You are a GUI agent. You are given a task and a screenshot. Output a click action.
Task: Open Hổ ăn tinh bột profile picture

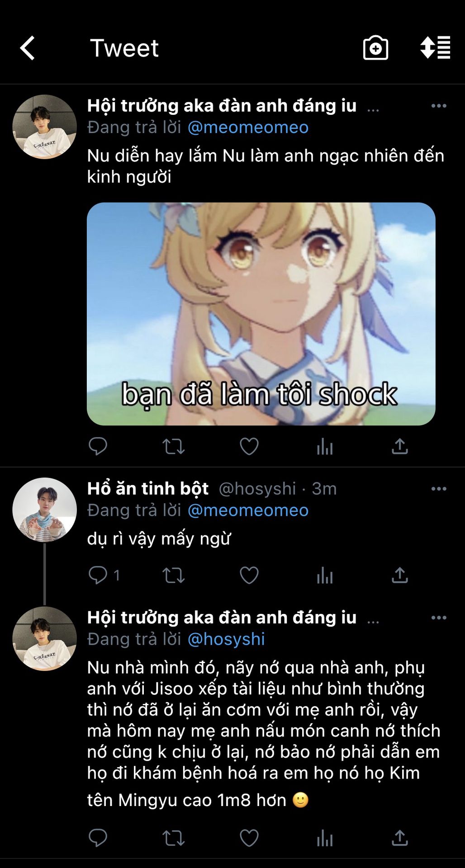44,509
